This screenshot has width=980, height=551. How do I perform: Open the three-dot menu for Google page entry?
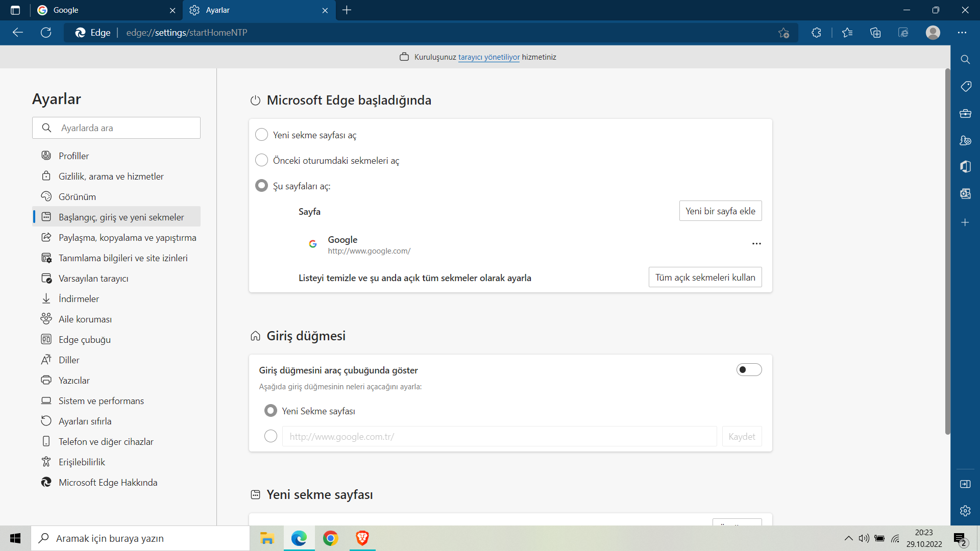[x=756, y=244]
